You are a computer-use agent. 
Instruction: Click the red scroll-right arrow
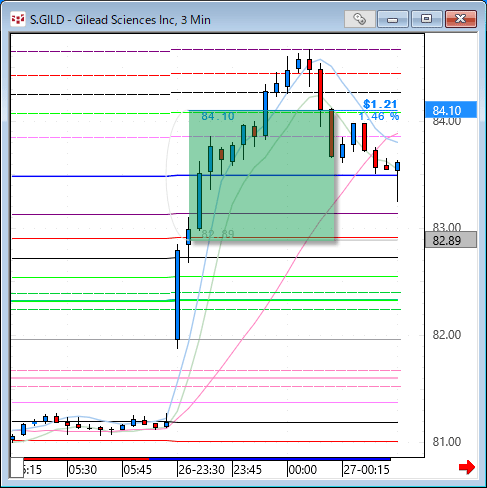467,467
